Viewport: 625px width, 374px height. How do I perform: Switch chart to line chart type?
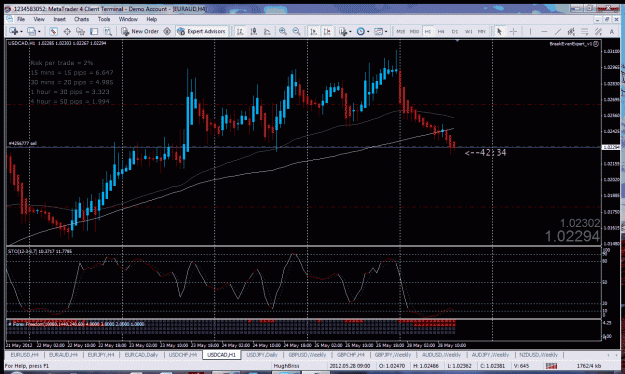coord(267,31)
